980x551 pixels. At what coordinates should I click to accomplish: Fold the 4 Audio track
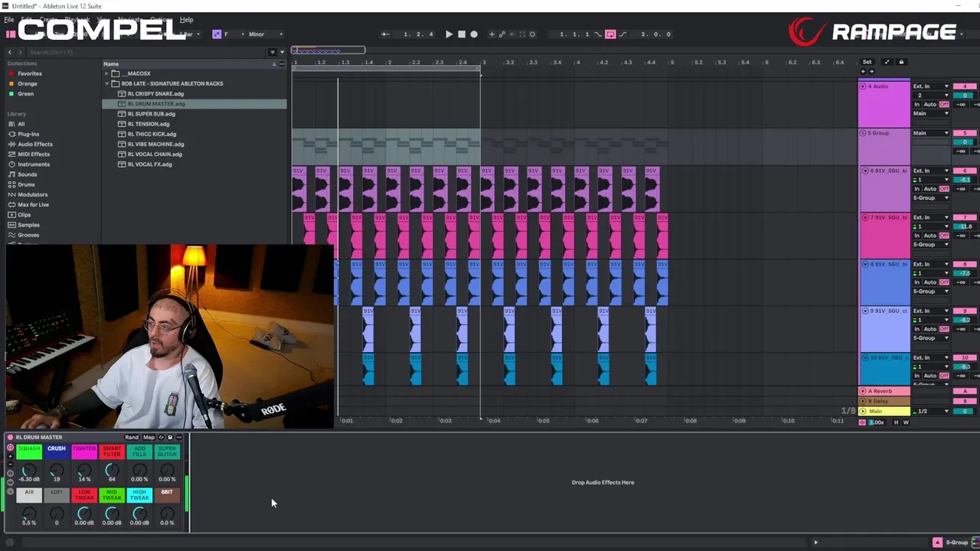[x=863, y=86]
